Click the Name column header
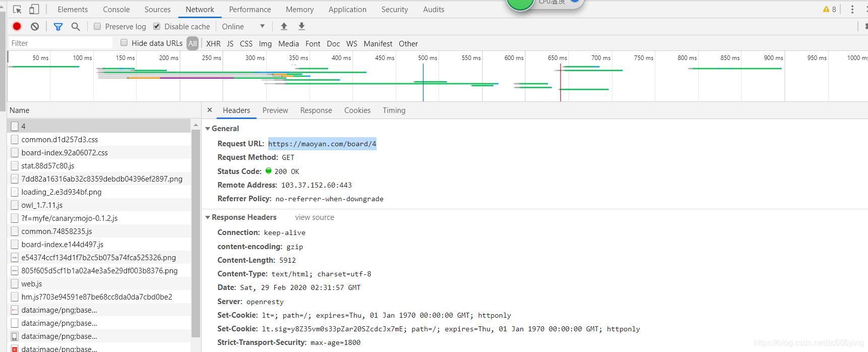 click(104, 110)
